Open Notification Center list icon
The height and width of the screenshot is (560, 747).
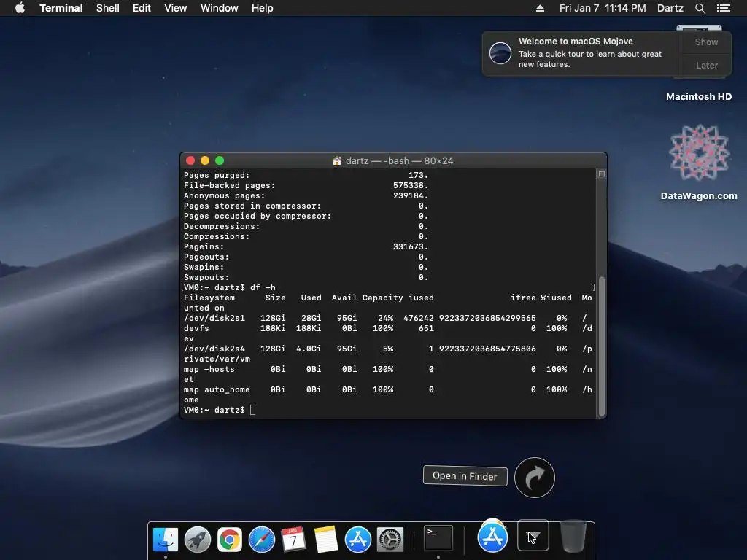[723, 8]
